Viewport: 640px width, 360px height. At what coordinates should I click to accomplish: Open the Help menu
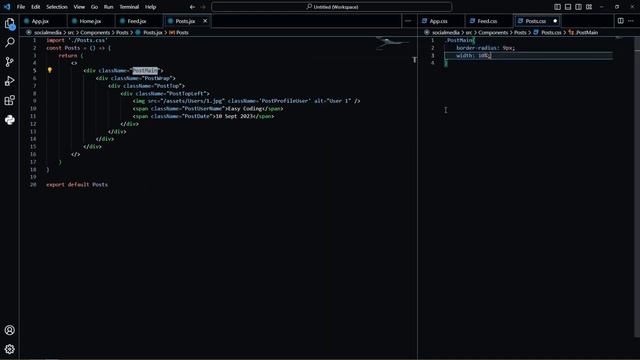coord(151,7)
